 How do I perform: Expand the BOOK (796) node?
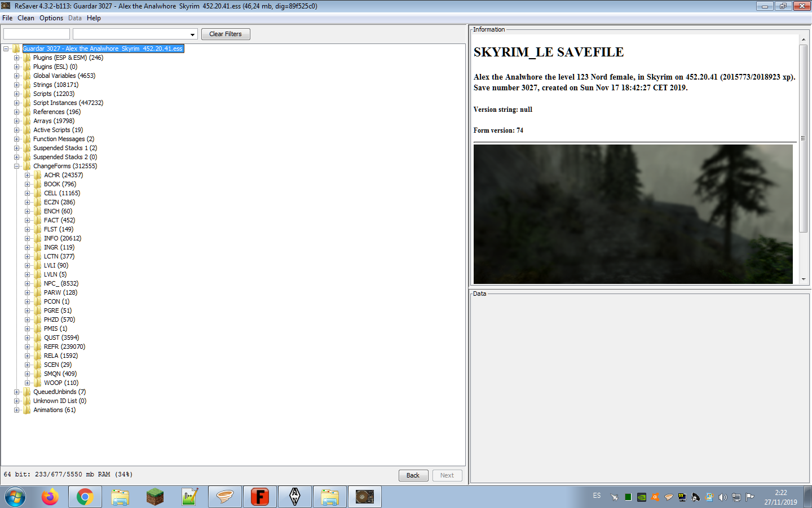tap(28, 184)
